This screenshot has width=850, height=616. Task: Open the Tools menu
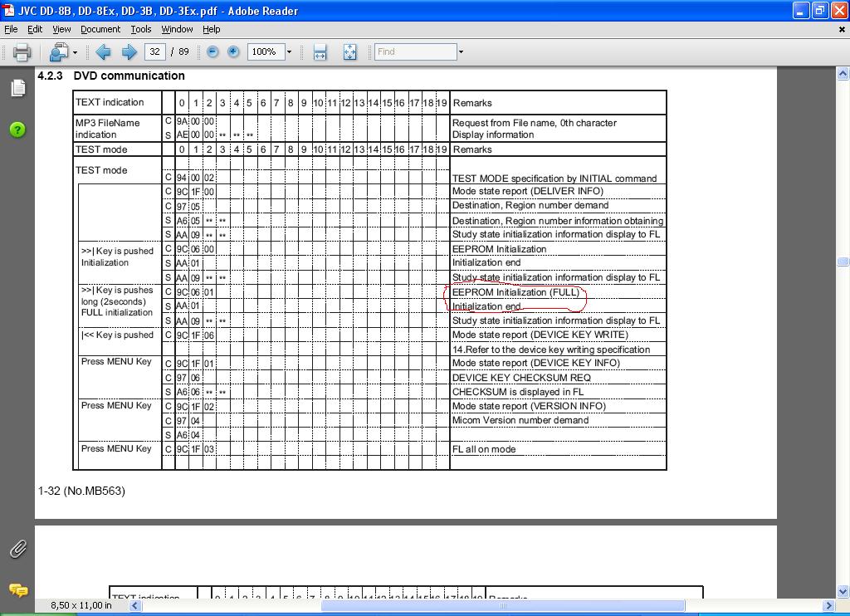point(141,29)
